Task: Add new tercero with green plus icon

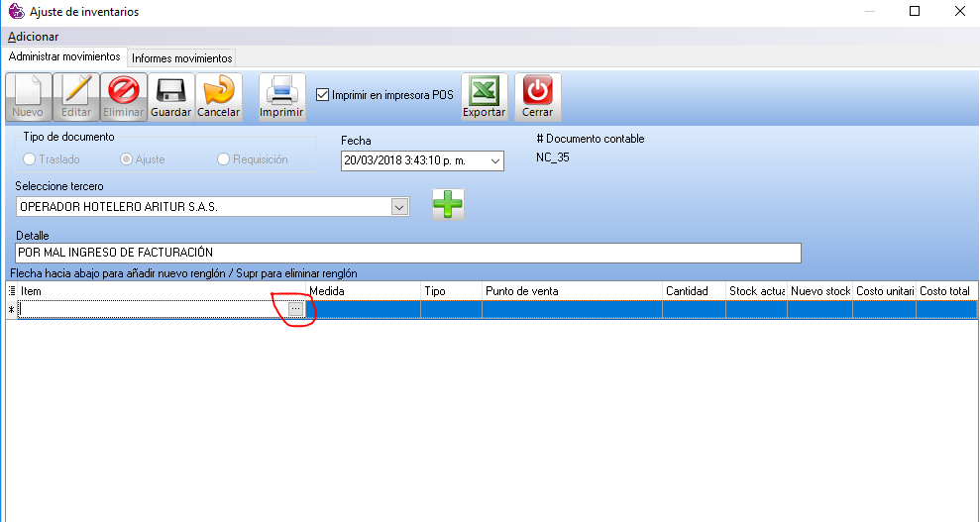Action: 448,204
